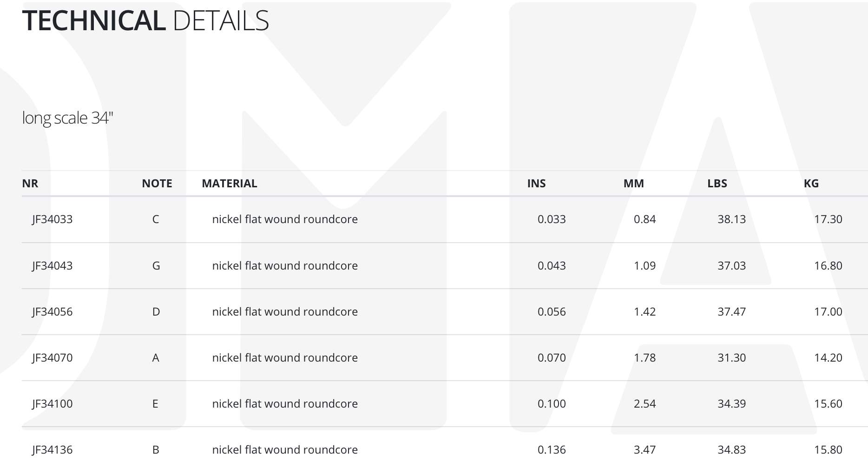Click the TECHNICAL DETAILS heading
868x475 pixels.
pyautogui.click(x=145, y=20)
